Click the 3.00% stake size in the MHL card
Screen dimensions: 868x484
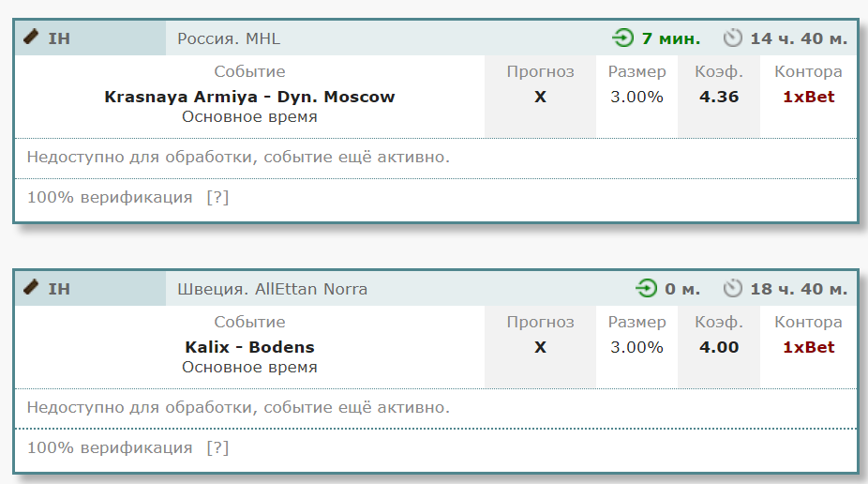(636, 97)
